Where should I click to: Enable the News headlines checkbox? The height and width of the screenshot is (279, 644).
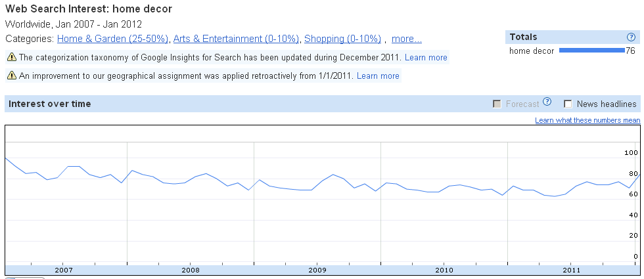[568, 104]
